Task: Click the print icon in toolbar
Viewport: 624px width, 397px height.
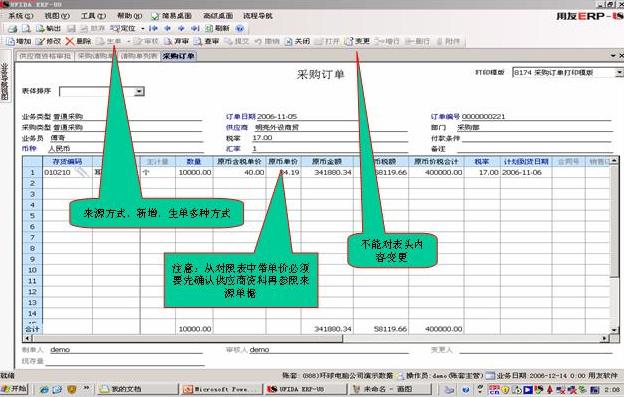Action: (x=12, y=29)
